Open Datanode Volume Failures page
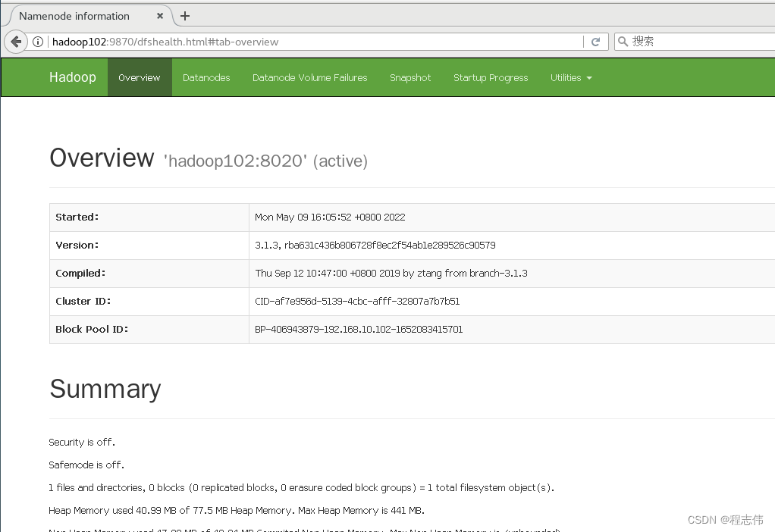The height and width of the screenshot is (532, 775). click(310, 77)
